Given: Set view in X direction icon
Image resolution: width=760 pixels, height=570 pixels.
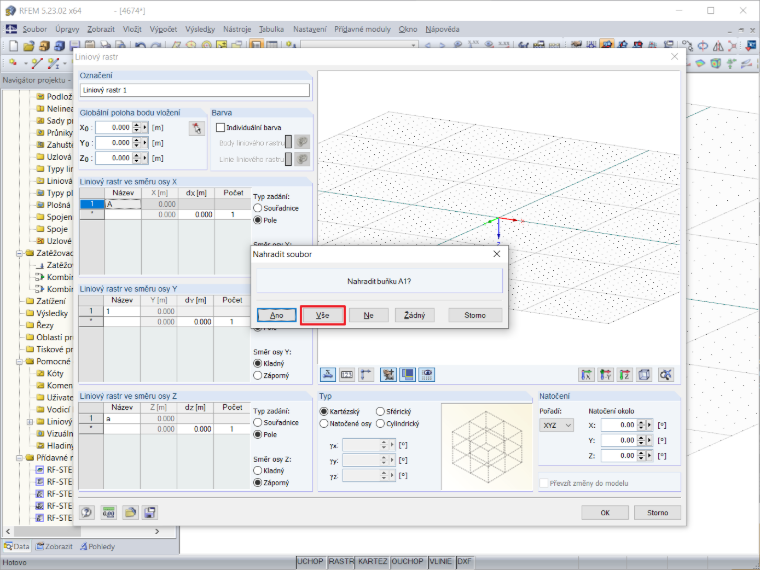Looking at the screenshot, I should point(586,374).
